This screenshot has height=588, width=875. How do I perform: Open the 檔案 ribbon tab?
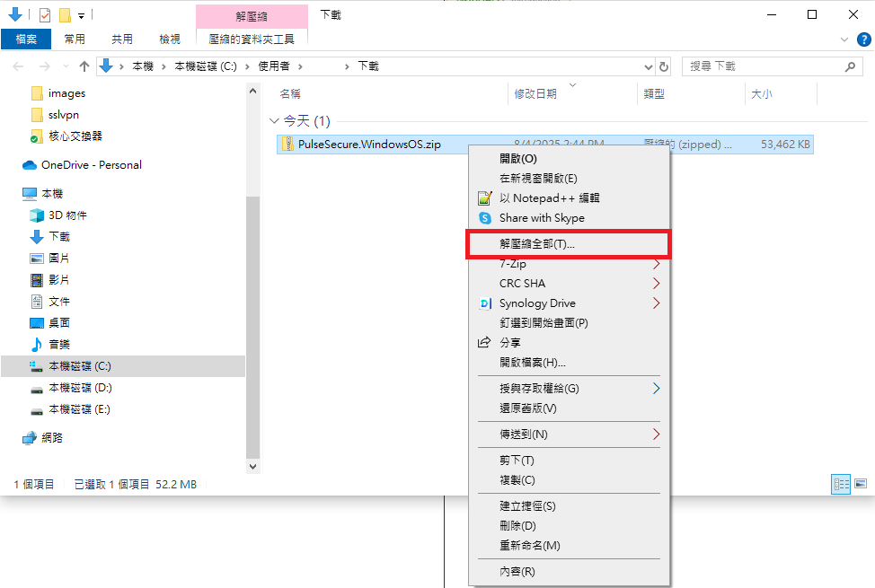(x=26, y=39)
